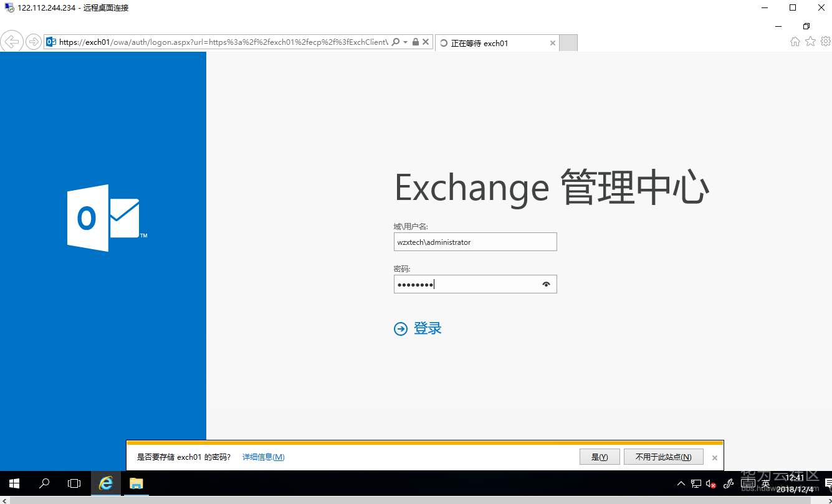The height and width of the screenshot is (504, 832).
Task: Reveal the typed password with the eye icon
Action: (546, 283)
